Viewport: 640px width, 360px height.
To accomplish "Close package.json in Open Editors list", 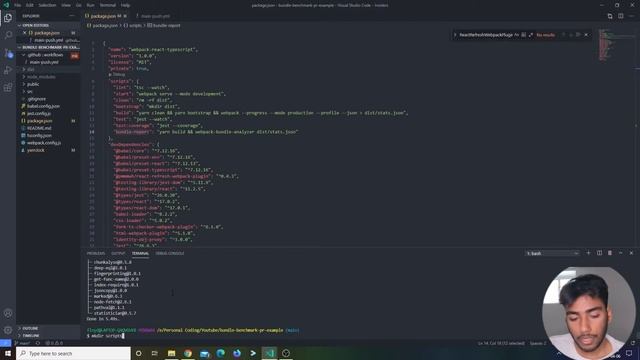I will (x=24, y=33).
